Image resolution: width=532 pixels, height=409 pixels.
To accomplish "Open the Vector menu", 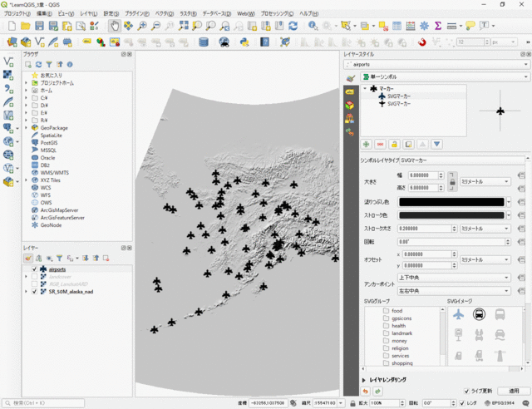I will (x=165, y=13).
